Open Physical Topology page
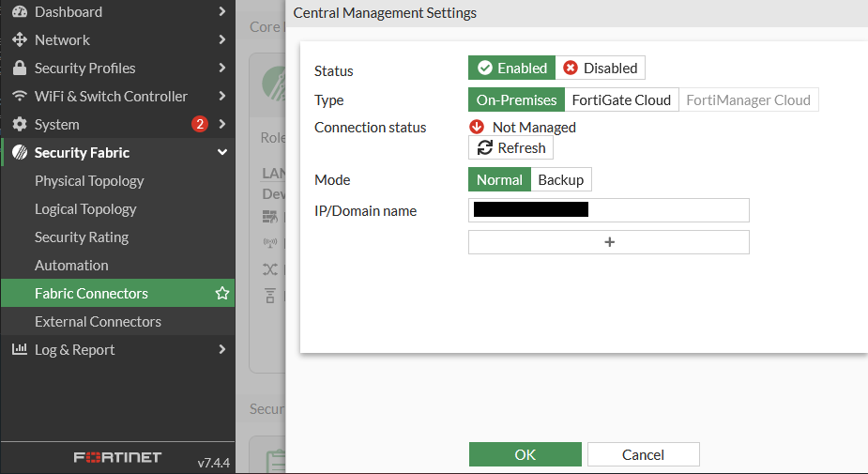The height and width of the screenshot is (474, 868). [89, 181]
